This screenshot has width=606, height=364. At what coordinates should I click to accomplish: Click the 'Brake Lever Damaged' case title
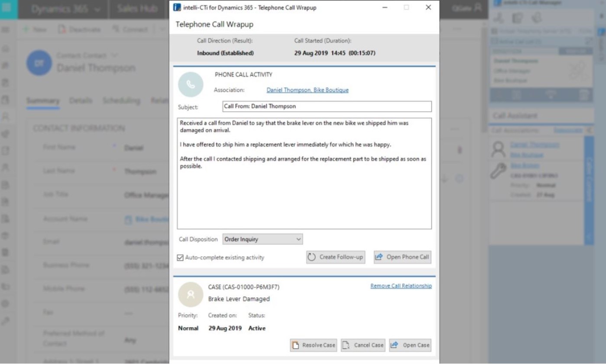coord(239,299)
